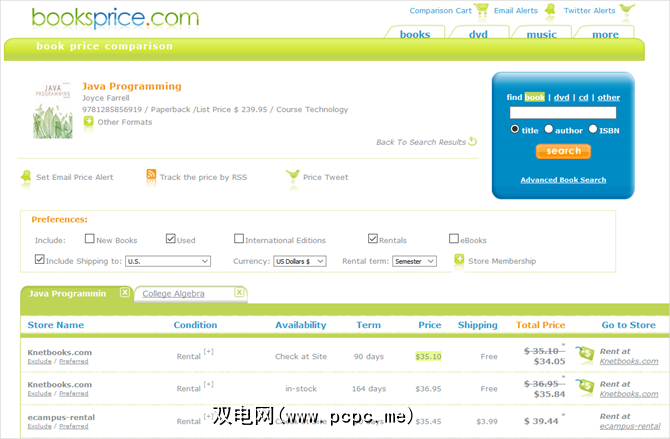Toggle the eBooks checkbox
The width and height of the screenshot is (670, 439).
pyautogui.click(x=454, y=238)
